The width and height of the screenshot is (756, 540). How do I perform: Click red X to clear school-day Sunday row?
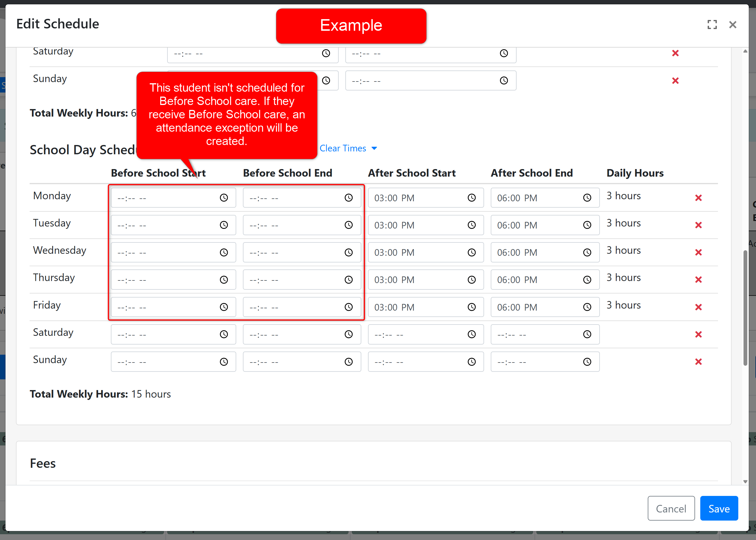tap(698, 362)
